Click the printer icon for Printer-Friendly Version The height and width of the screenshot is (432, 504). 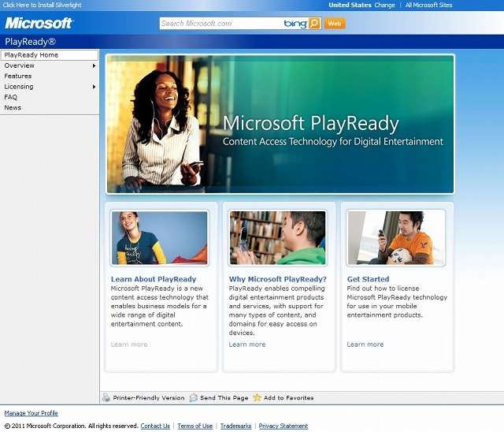(106, 397)
